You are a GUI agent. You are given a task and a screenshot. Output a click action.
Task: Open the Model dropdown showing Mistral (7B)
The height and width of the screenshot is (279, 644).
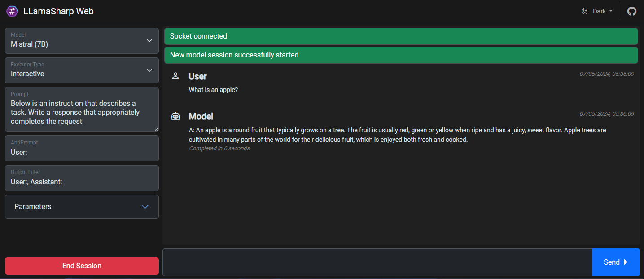coord(82,41)
